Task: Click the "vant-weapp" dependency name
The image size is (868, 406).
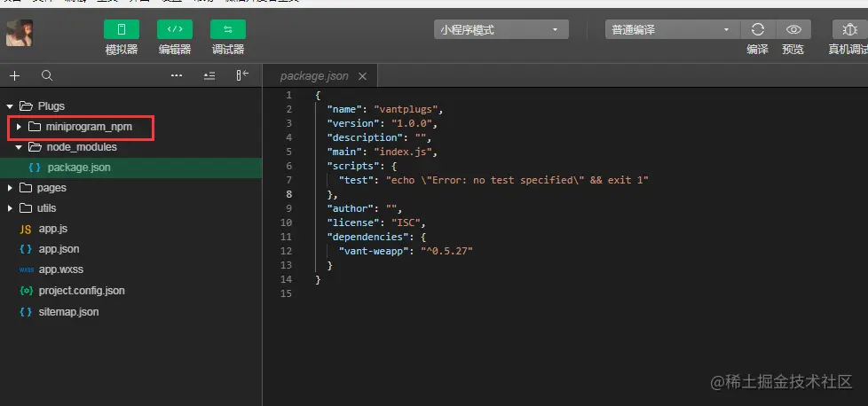Action: (x=374, y=251)
